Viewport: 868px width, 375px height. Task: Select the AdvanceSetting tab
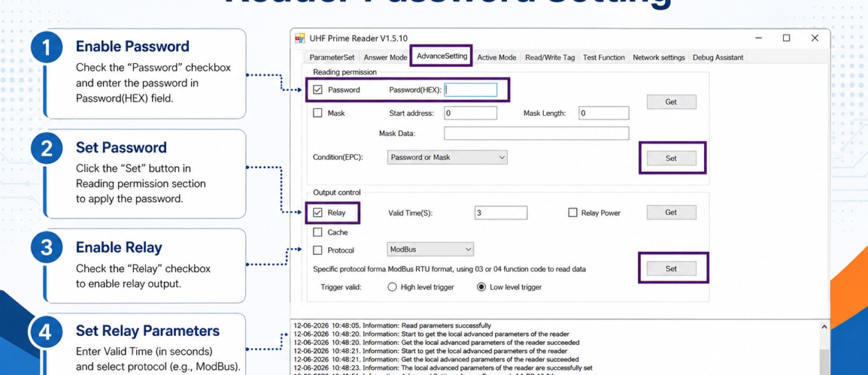coord(442,56)
